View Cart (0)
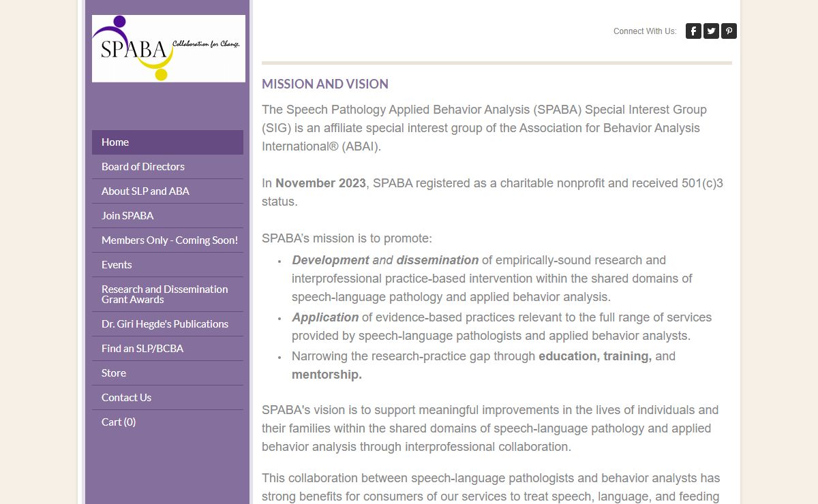Screen dimensions: 818x504 [x=168, y=422]
